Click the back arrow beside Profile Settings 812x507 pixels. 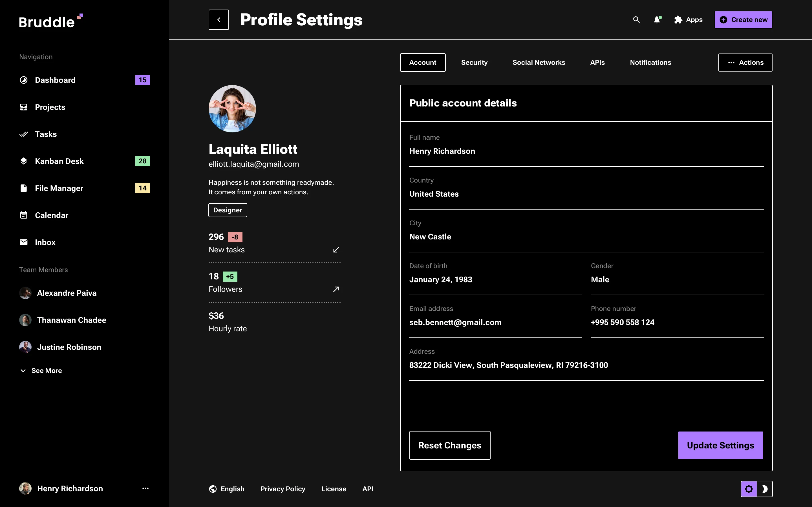219,19
